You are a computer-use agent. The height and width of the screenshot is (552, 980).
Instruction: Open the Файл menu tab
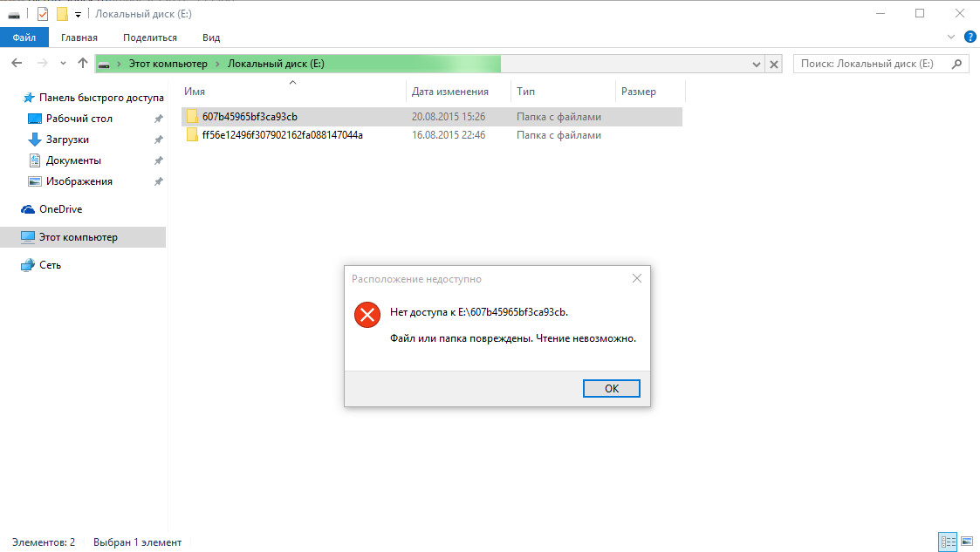click(24, 37)
